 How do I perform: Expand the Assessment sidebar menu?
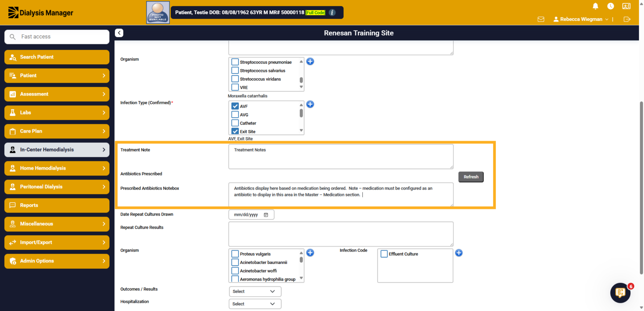coord(57,94)
